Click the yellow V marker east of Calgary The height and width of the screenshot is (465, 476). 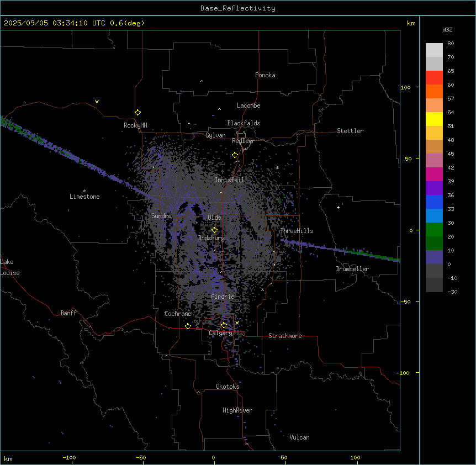(x=237, y=323)
